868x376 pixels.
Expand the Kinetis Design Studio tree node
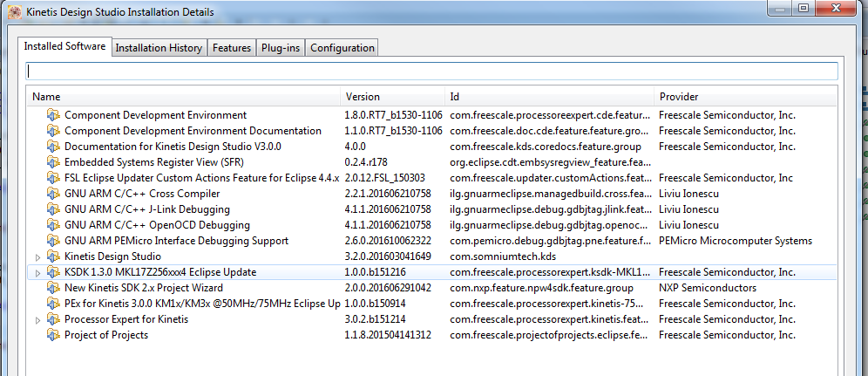(x=37, y=256)
